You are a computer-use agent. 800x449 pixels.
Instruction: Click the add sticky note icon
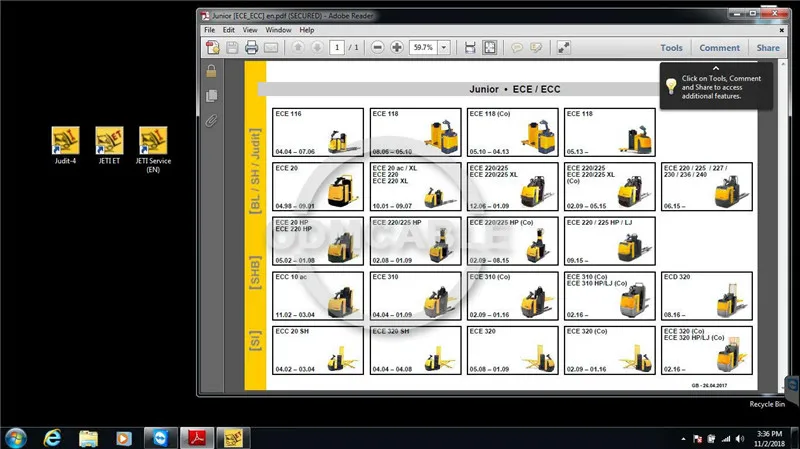(x=517, y=47)
